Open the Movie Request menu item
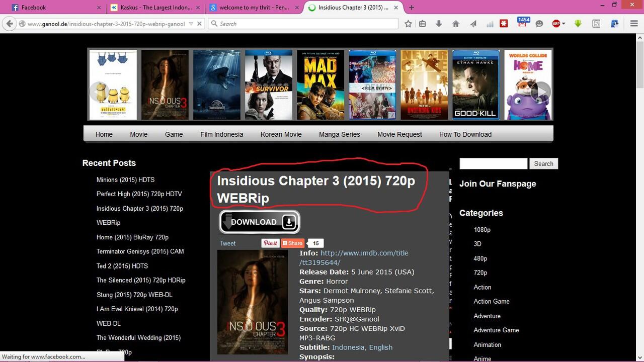The height and width of the screenshot is (362, 644). 399,134
